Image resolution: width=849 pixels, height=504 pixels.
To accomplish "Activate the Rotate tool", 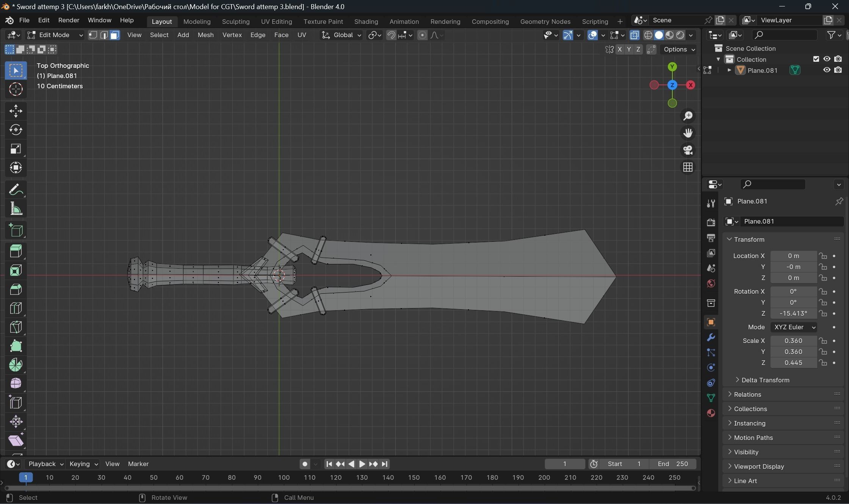I will 16,130.
